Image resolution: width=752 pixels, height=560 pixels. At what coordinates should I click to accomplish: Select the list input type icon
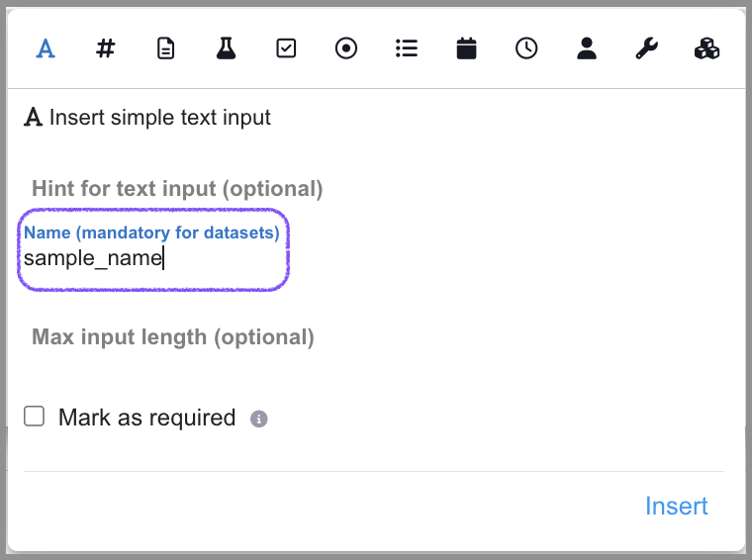406,48
